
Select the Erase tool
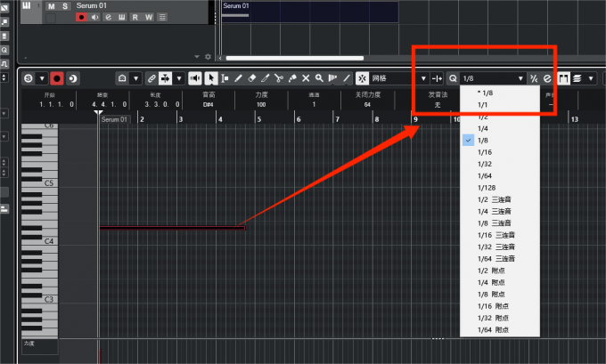tap(251, 78)
